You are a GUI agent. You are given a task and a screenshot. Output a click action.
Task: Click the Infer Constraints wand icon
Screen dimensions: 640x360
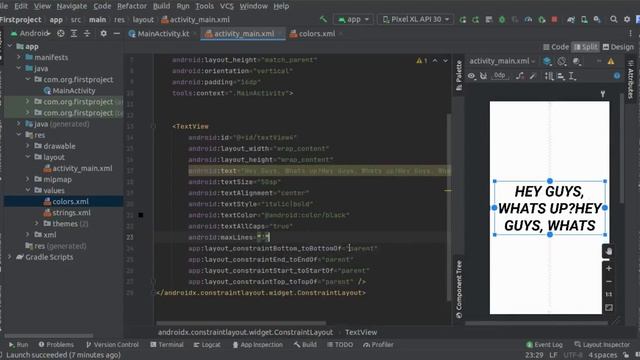533,76
